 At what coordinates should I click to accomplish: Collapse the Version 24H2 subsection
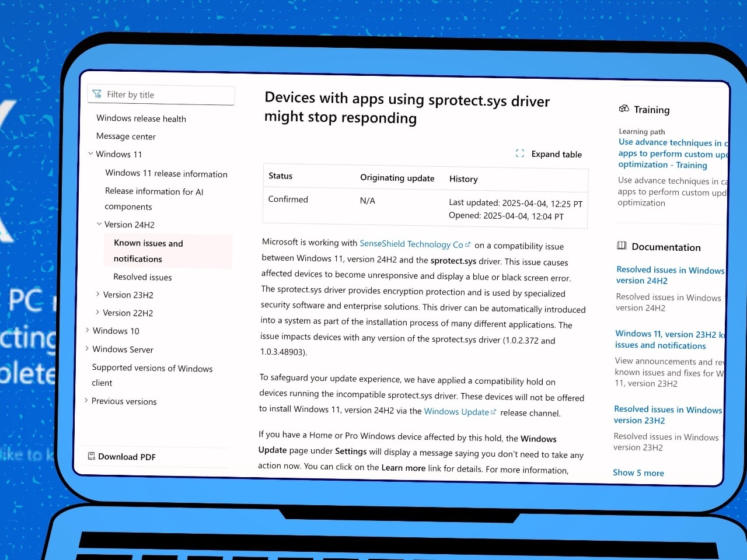[x=99, y=223]
